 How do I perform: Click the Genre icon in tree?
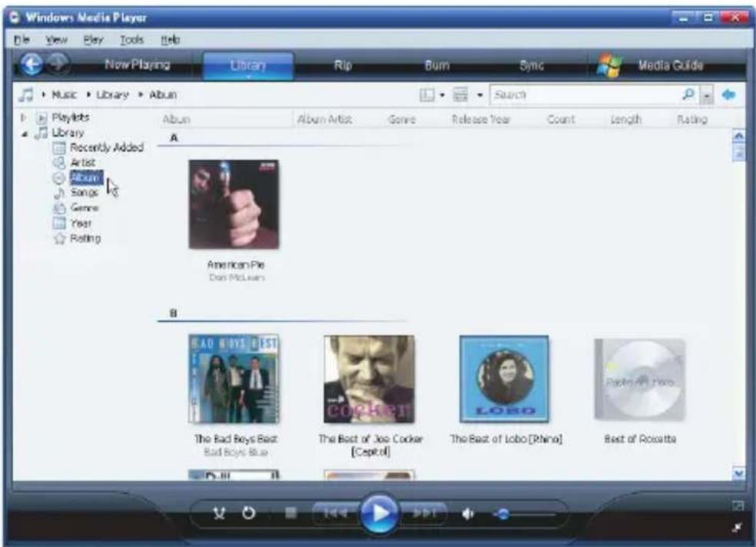point(59,208)
